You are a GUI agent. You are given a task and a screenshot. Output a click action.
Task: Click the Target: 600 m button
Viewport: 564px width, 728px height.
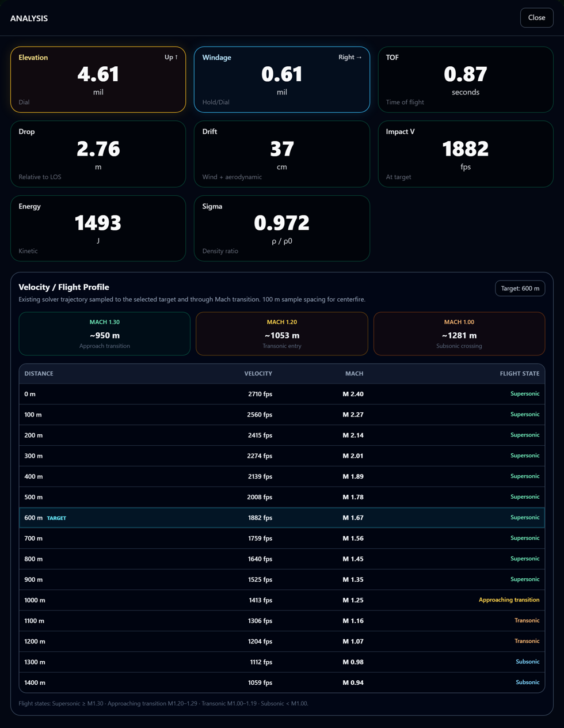click(x=520, y=288)
